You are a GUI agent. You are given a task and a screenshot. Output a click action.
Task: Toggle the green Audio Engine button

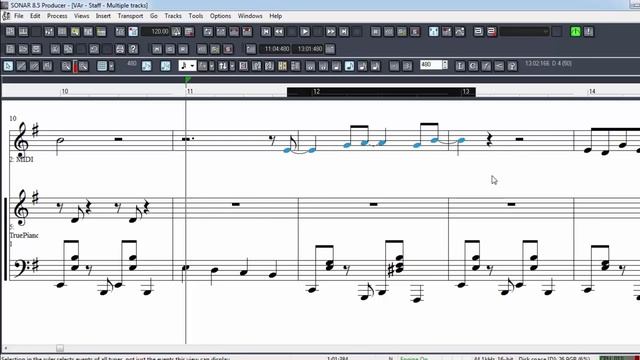pos(576,31)
